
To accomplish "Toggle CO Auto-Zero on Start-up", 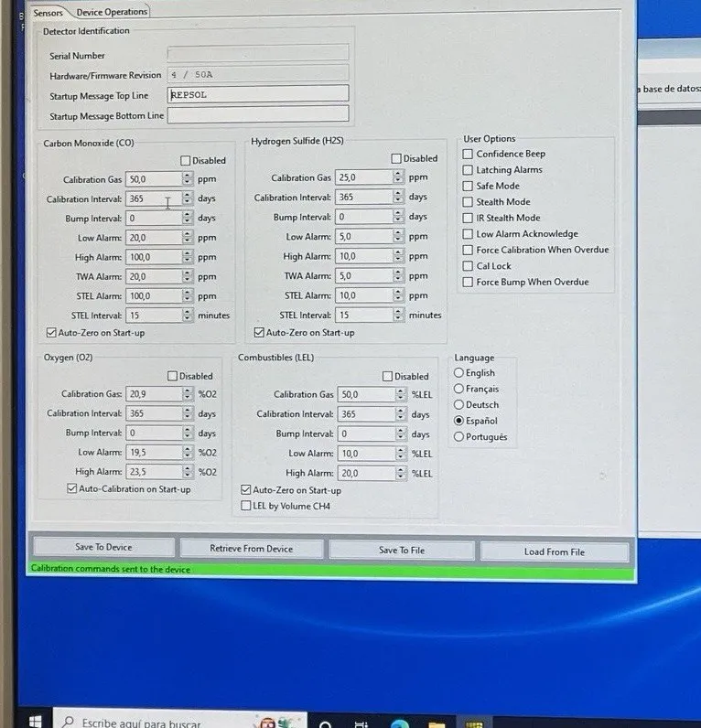I will pyautogui.click(x=51, y=332).
